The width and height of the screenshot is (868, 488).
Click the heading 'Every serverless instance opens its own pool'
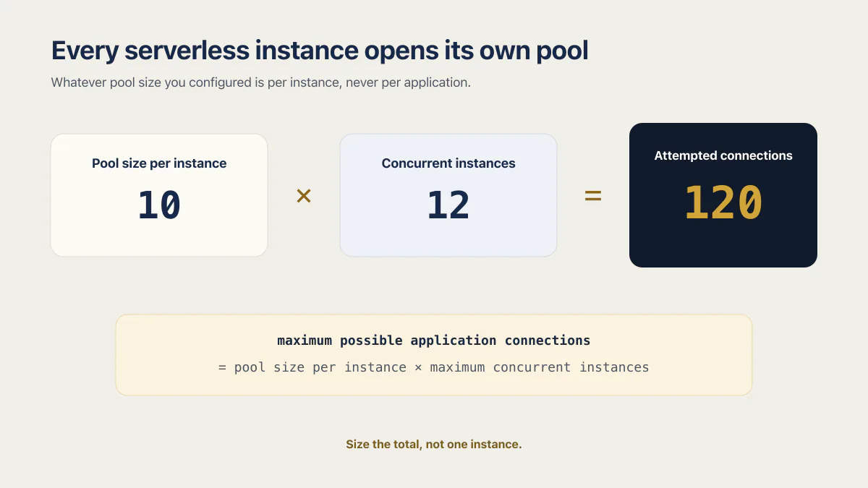point(320,51)
